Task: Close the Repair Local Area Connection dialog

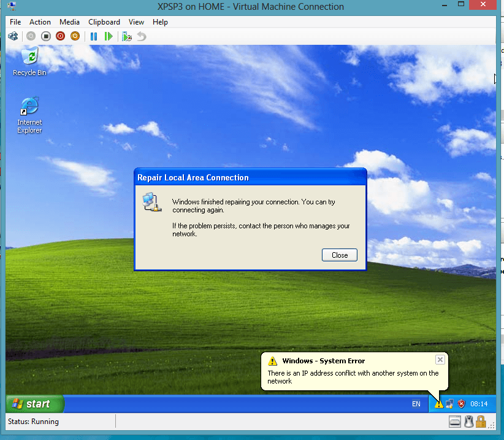Action: click(340, 255)
